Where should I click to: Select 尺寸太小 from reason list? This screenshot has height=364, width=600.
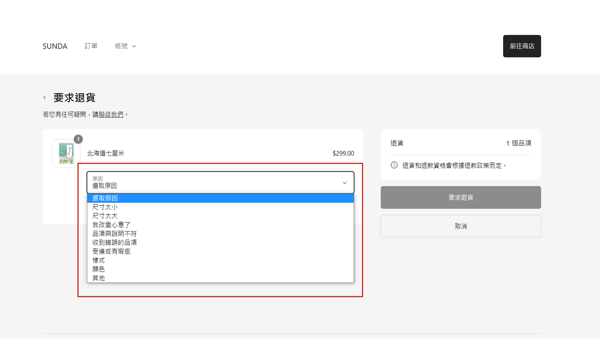(105, 207)
